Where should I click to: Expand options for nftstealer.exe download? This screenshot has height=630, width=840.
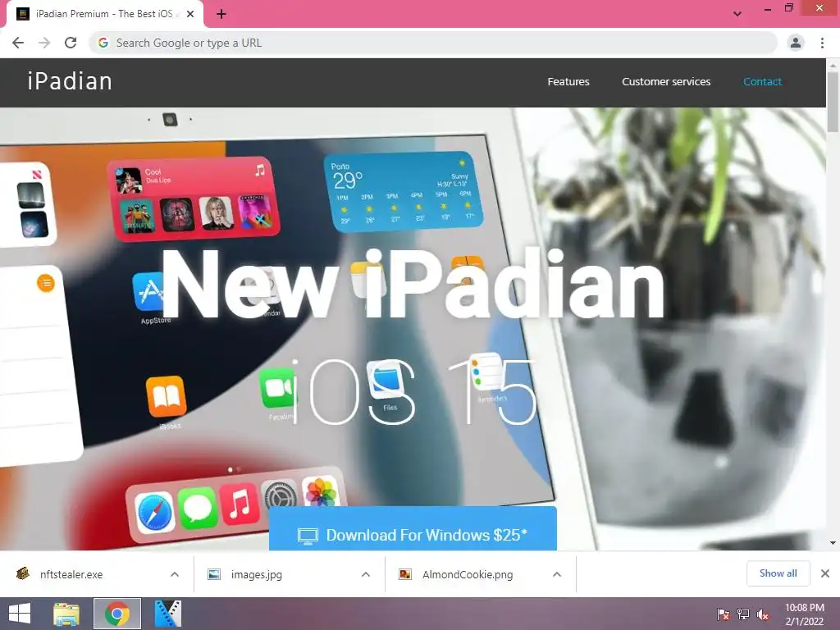click(x=175, y=574)
